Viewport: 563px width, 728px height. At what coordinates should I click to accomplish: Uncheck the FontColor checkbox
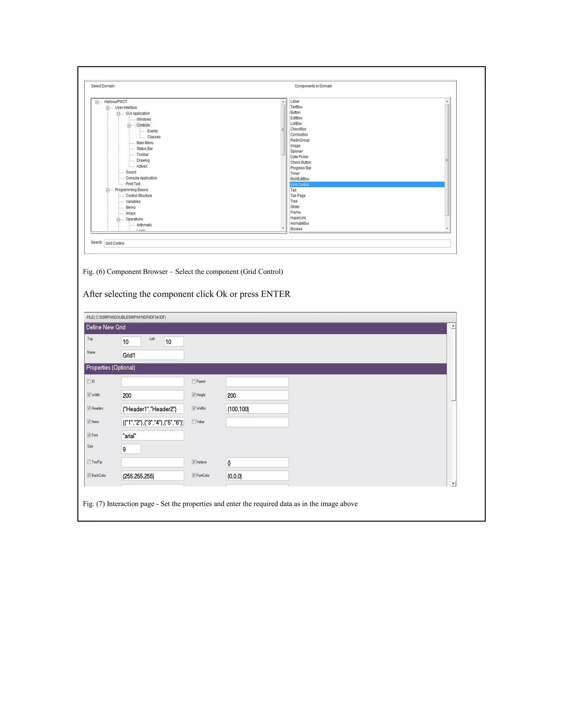pyautogui.click(x=194, y=475)
